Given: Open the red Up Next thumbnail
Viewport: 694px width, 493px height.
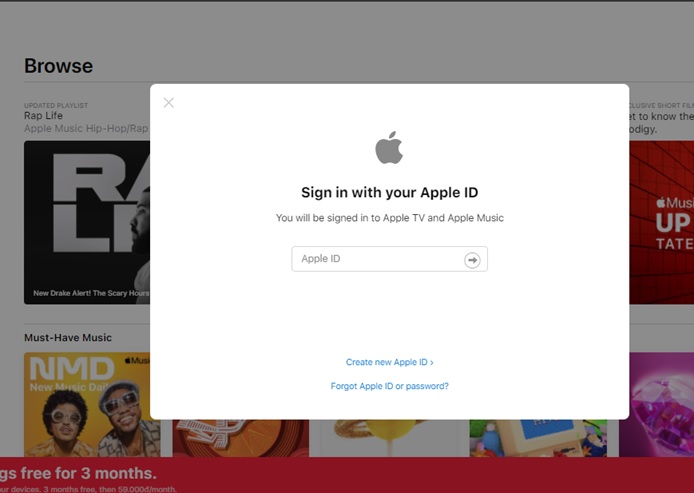Looking at the screenshot, I should pyautogui.click(x=661, y=222).
